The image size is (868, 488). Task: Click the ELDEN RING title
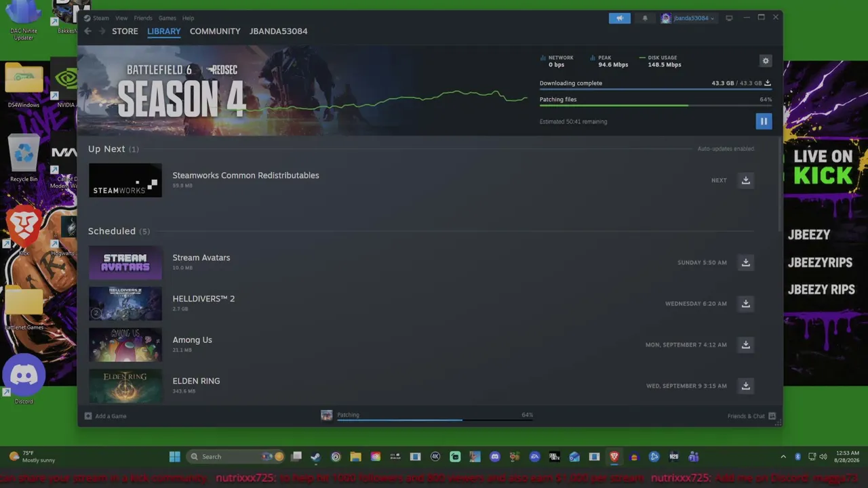(196, 381)
